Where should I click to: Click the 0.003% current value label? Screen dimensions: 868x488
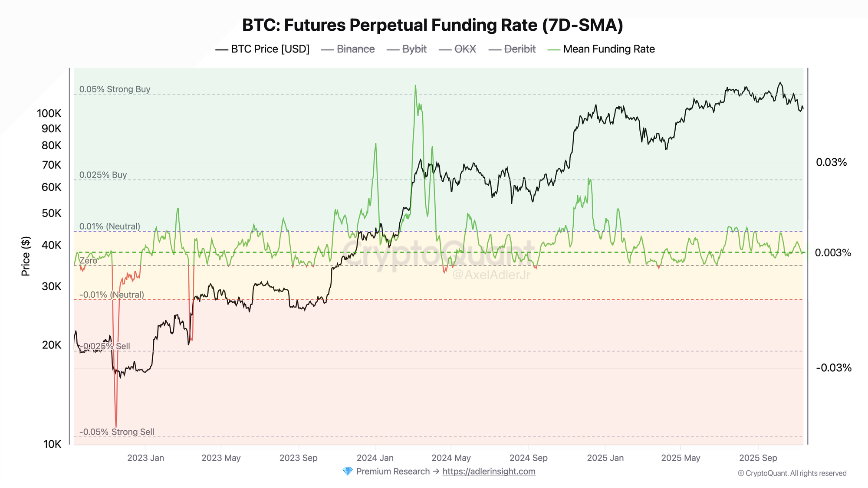[x=832, y=252]
